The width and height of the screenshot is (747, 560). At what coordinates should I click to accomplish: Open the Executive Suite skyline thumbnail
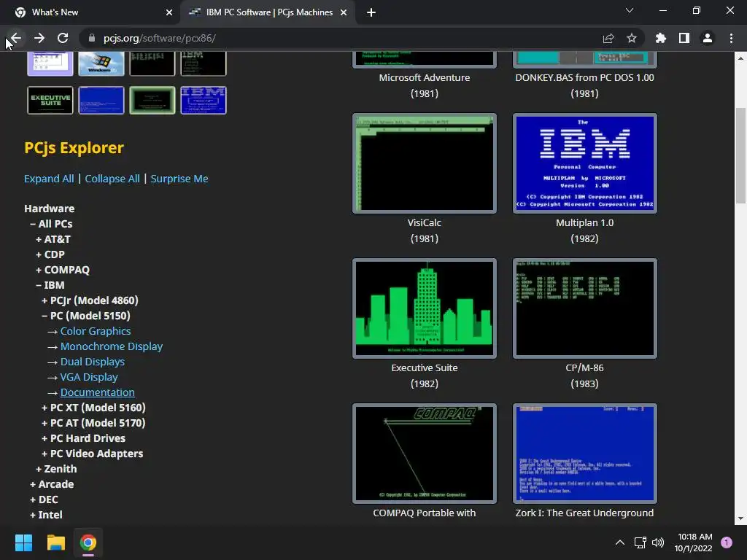click(x=425, y=308)
